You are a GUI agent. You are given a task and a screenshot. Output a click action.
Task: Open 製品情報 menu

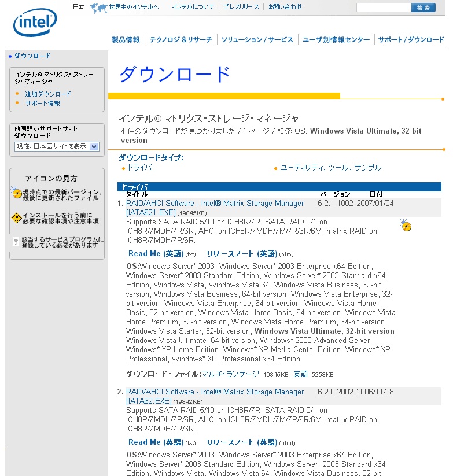[x=126, y=40]
